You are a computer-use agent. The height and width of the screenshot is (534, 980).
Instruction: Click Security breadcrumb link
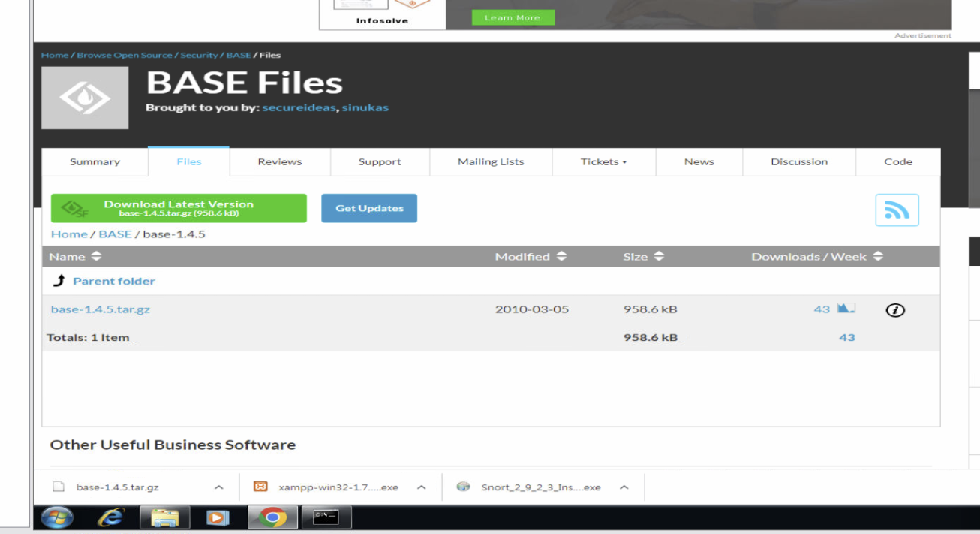(199, 55)
